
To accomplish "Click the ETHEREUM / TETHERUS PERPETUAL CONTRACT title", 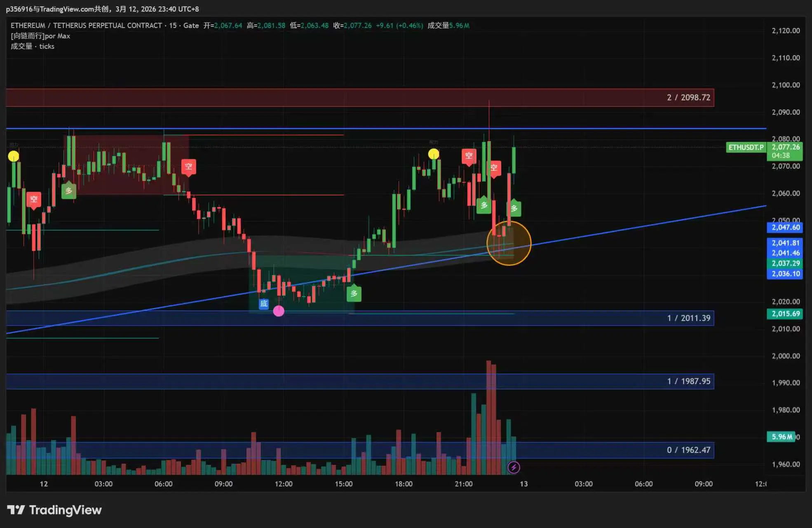I will tap(86, 26).
